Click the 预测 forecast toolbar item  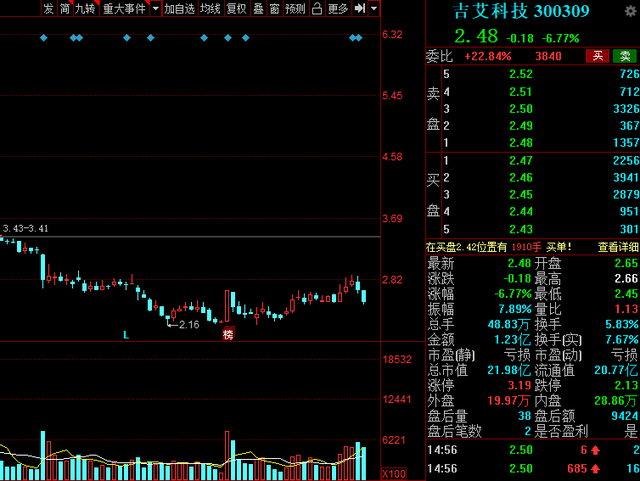pyautogui.click(x=295, y=8)
